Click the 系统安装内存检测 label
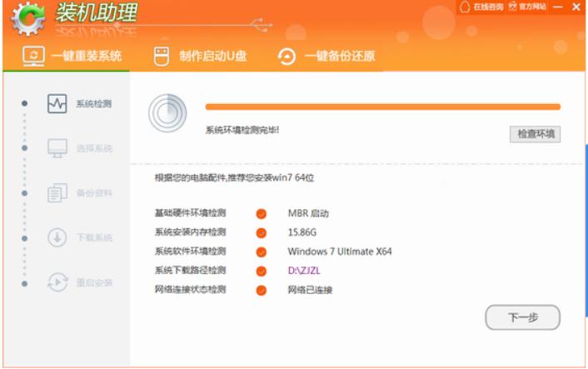The height and width of the screenshot is (369, 588). (x=190, y=232)
